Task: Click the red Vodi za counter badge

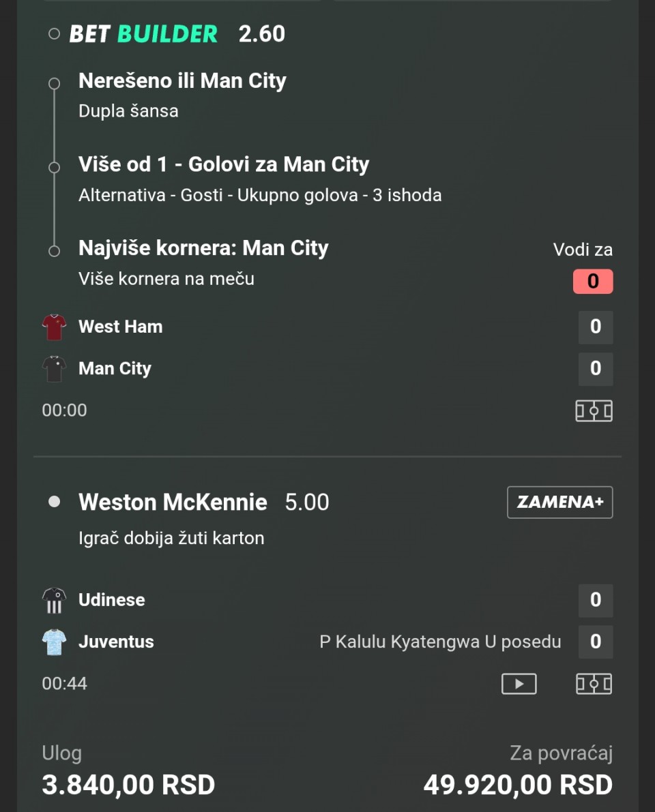Action: 592,281
